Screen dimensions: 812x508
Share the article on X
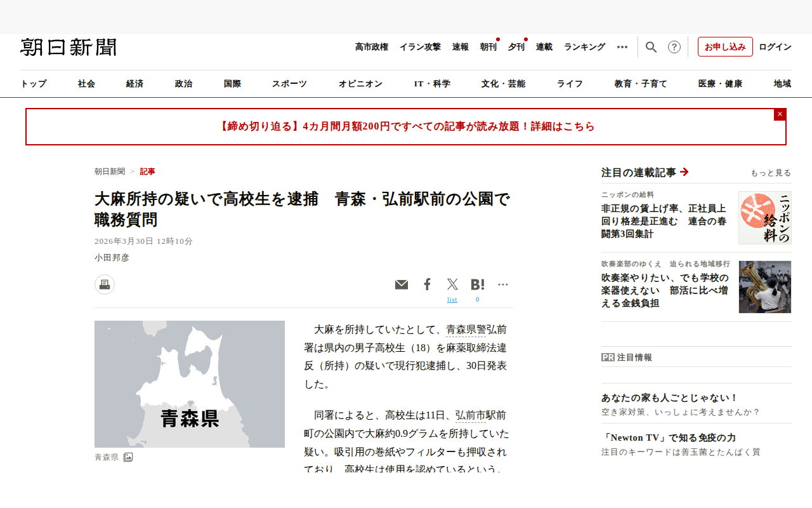point(452,284)
